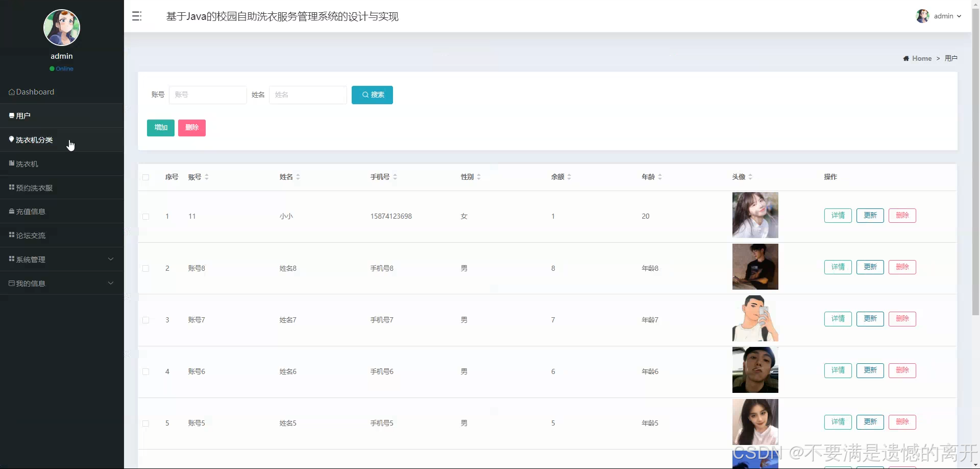Viewport: 980px width, 469px height.
Task: Click the Home breadcrumb icon
Action: [906, 59]
